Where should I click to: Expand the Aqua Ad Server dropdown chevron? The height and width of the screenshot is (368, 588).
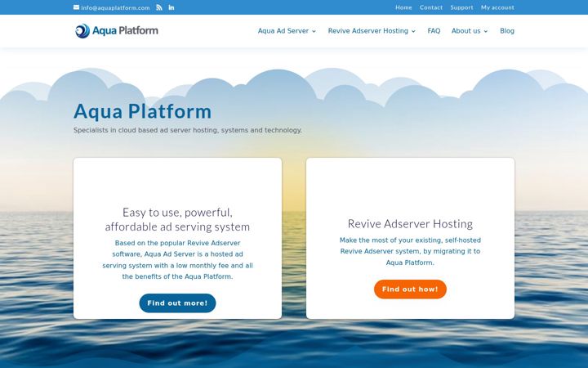(x=314, y=31)
